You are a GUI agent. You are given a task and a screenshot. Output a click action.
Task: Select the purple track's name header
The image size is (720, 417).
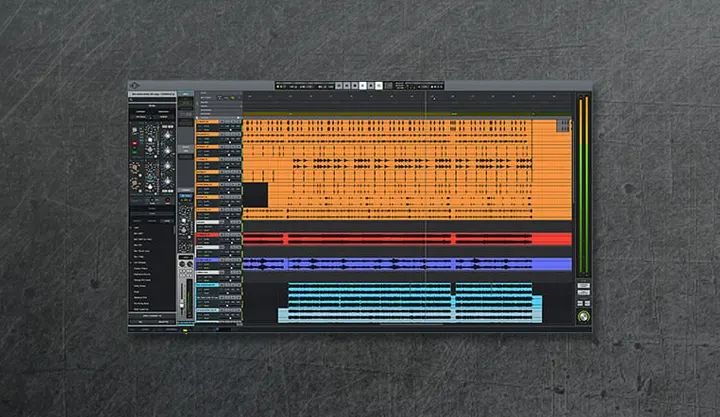click(207, 260)
